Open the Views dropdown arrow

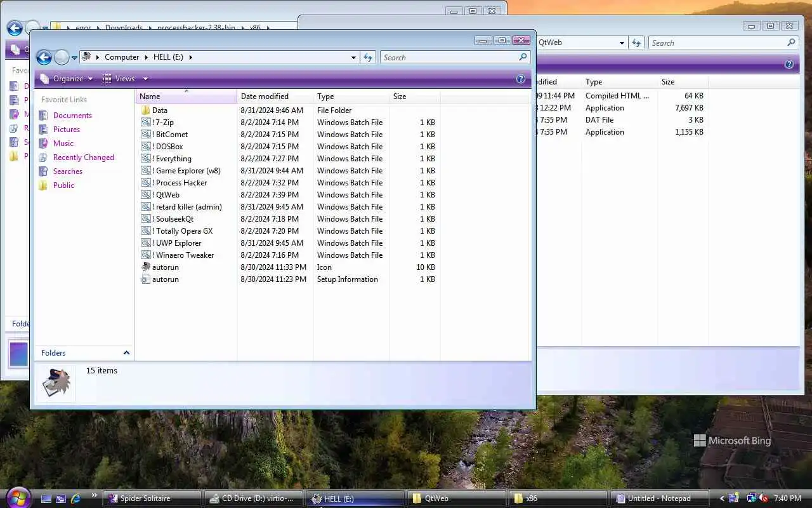145,79
